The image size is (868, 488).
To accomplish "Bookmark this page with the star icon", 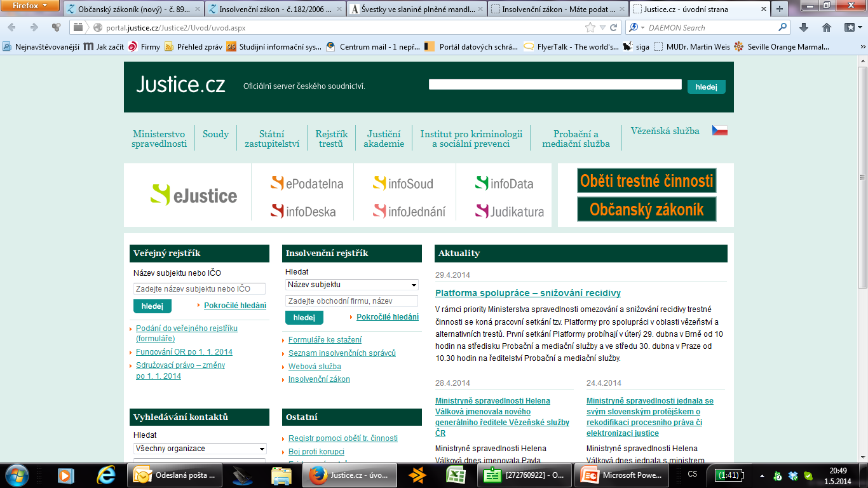I will 590,27.
